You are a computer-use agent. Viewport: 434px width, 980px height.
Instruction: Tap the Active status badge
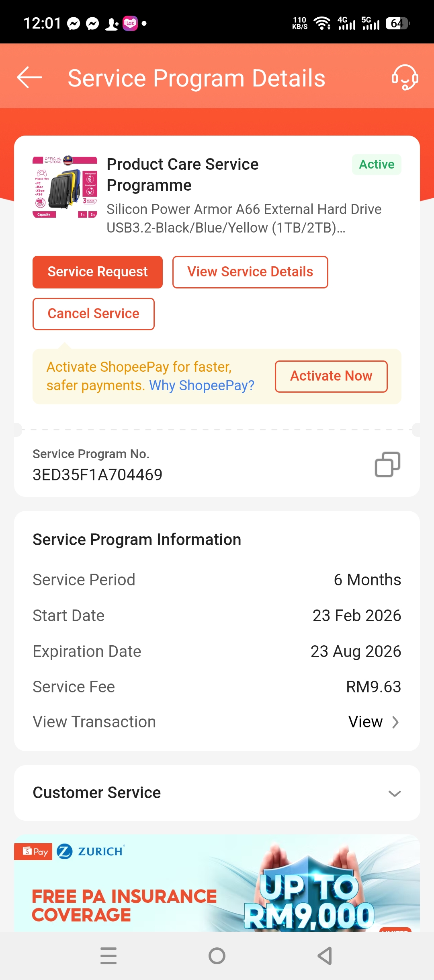click(x=377, y=165)
